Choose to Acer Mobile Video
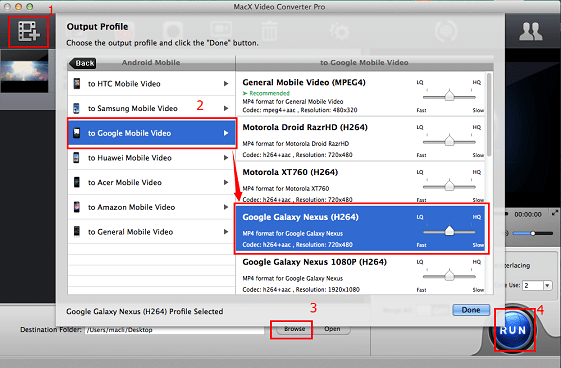 tap(151, 182)
